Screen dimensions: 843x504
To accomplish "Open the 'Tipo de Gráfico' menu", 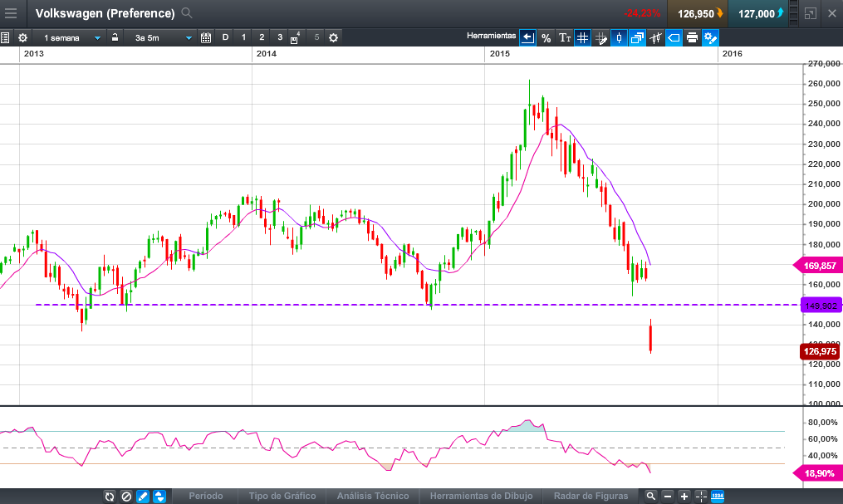I will click(x=282, y=496).
